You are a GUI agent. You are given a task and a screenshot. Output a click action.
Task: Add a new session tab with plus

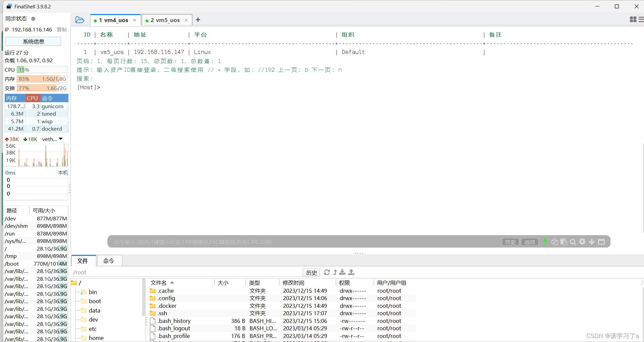pyautogui.click(x=198, y=20)
